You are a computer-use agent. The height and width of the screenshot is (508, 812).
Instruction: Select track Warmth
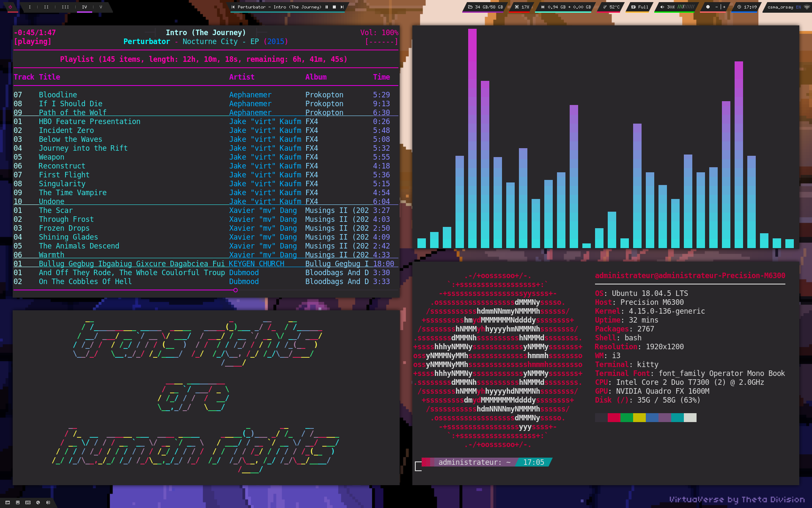click(206, 255)
